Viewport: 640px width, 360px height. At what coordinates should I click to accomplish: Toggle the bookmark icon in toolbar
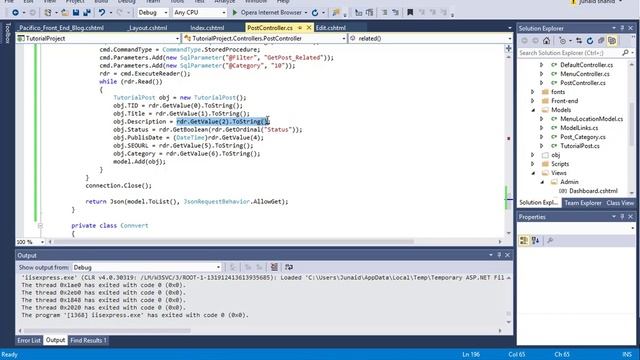point(410,13)
